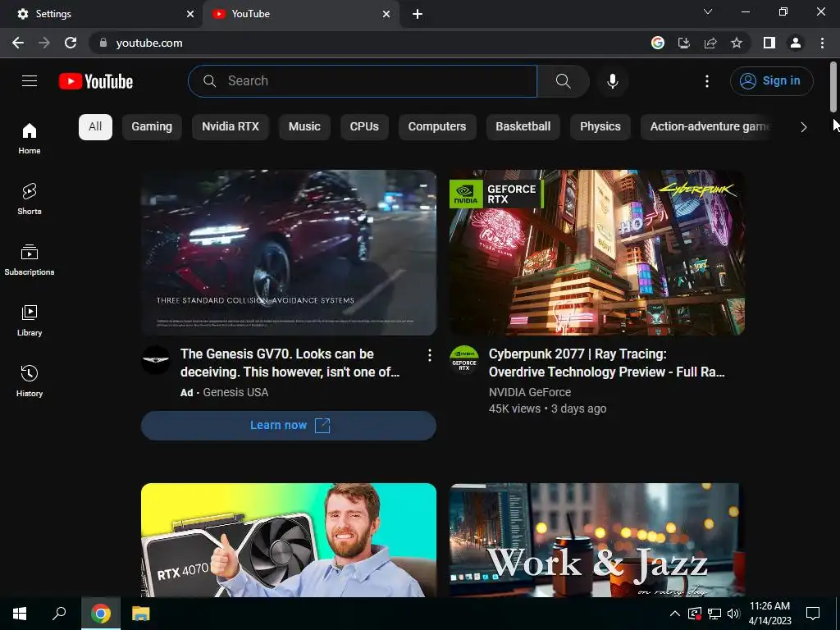Open Shorts from the sidebar
This screenshot has height=630, width=840.
(x=30, y=199)
